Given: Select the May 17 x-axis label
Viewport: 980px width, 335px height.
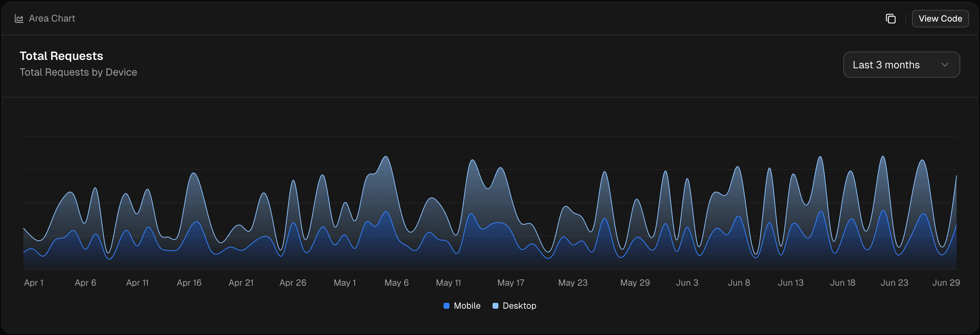Looking at the screenshot, I should tap(510, 283).
